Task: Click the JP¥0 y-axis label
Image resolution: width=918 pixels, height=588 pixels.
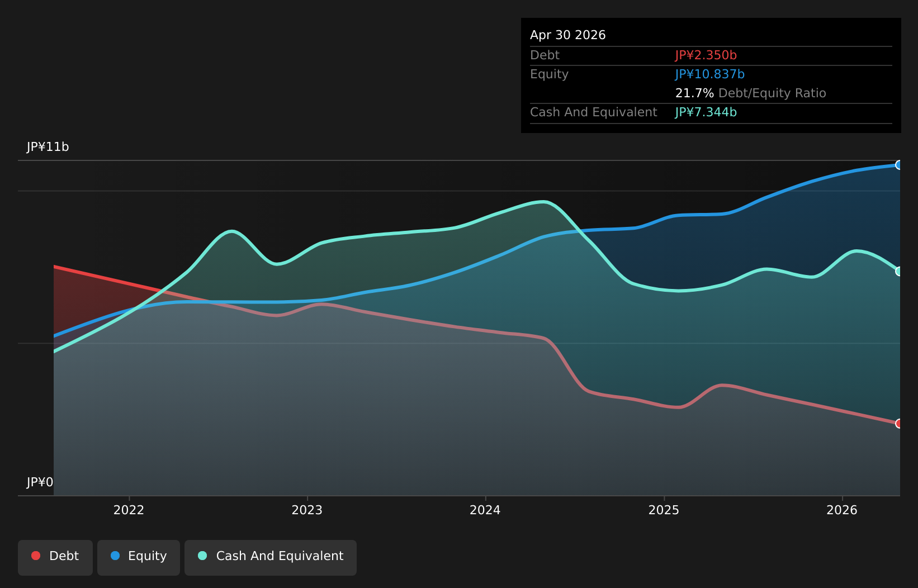Action: 40,482
